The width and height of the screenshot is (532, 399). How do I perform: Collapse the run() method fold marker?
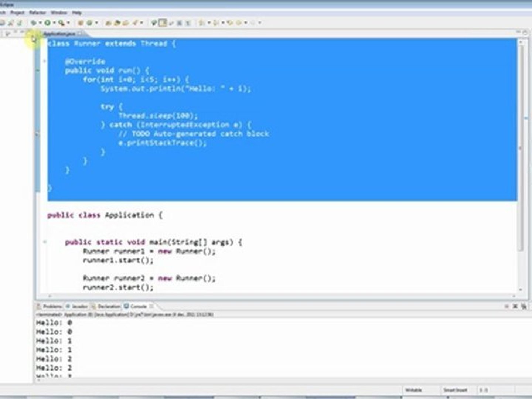pos(45,61)
